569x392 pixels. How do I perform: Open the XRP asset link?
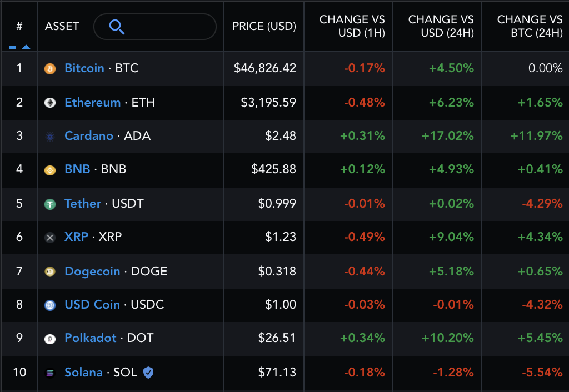point(76,237)
